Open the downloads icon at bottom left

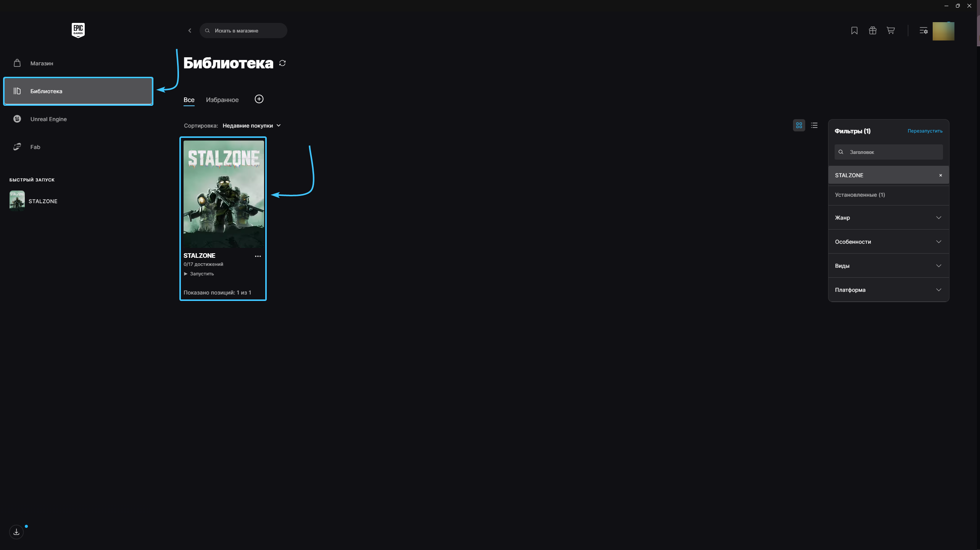coord(16,532)
